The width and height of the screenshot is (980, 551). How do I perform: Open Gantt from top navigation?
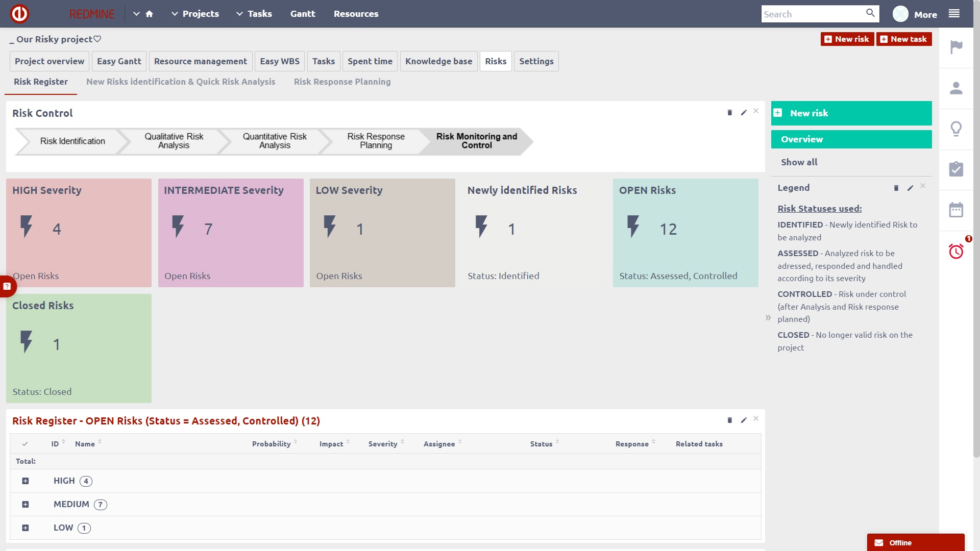(x=303, y=14)
